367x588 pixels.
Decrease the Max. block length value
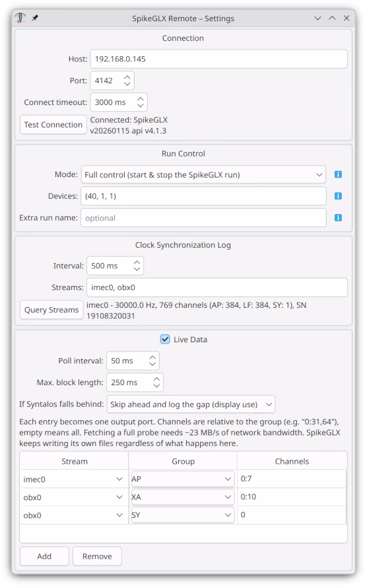click(156, 386)
